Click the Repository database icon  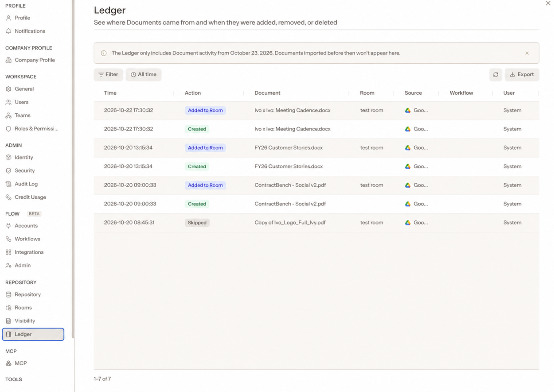(8, 295)
